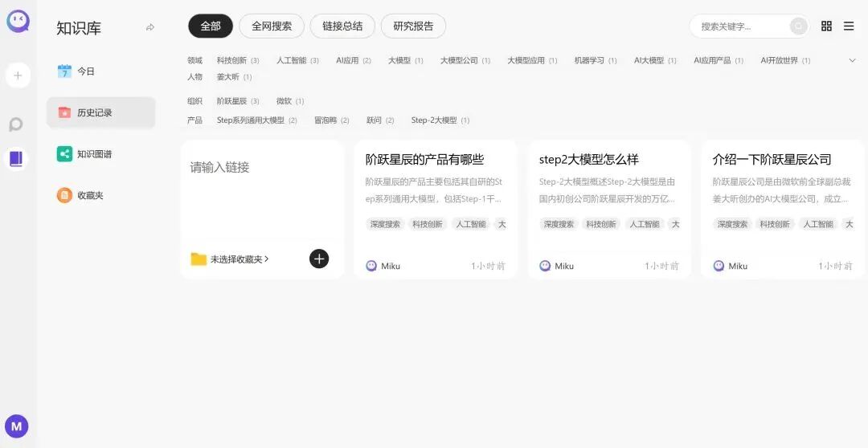The image size is (868, 448).
Task: Click the black plus add link button
Action: pyautogui.click(x=319, y=259)
